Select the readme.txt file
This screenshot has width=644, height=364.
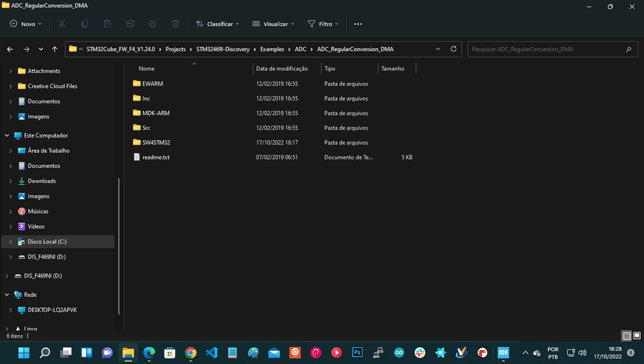[x=155, y=157]
